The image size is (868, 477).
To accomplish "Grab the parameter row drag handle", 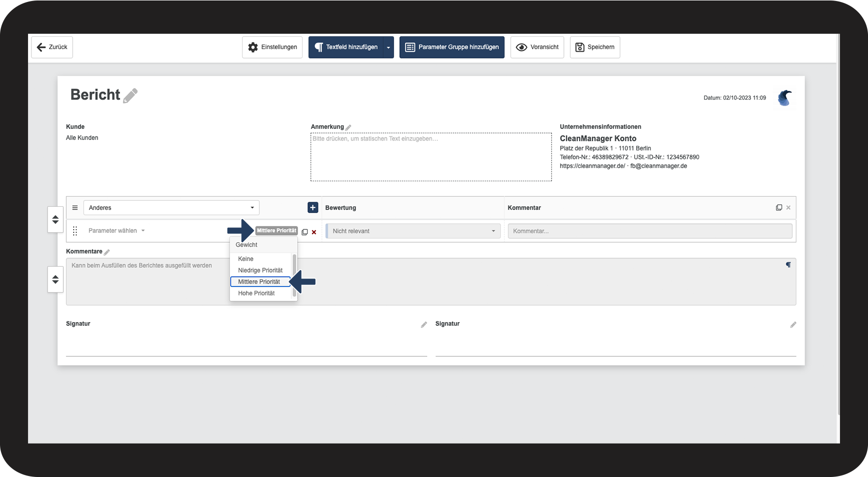I will (x=75, y=231).
